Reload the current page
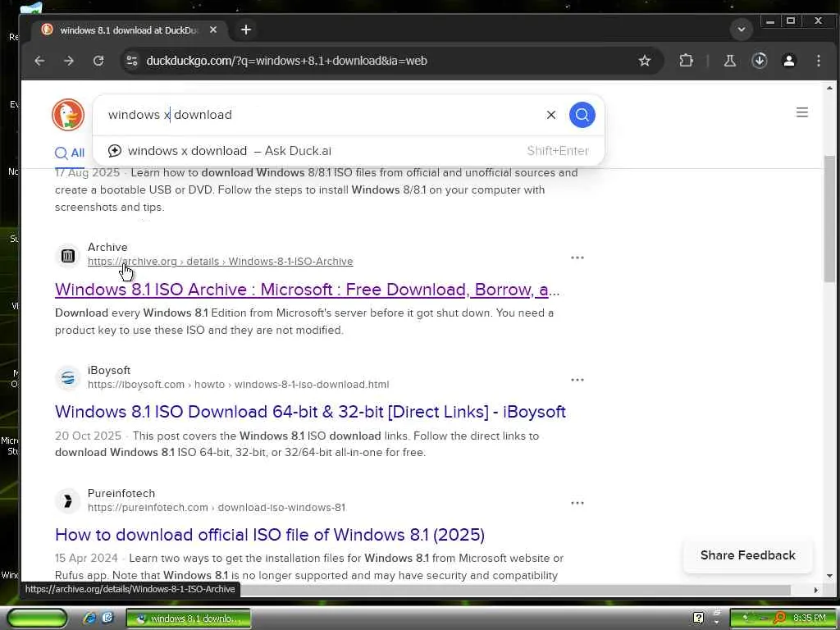840x630 pixels. click(98, 61)
